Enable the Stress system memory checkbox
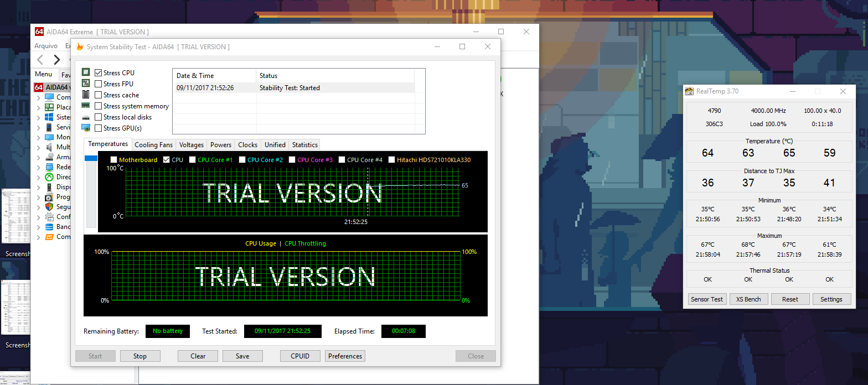 [x=98, y=106]
